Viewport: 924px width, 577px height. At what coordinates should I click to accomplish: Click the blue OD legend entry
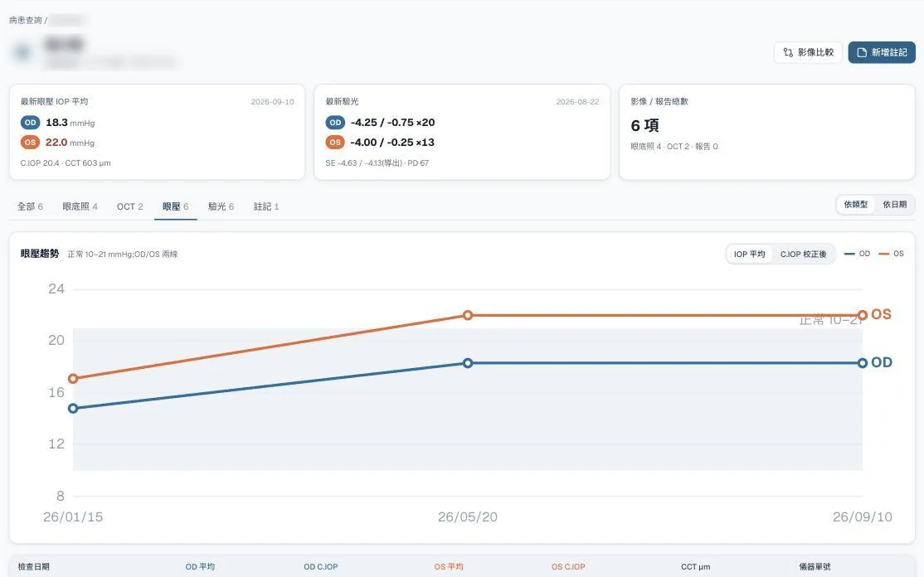pyautogui.click(x=858, y=254)
